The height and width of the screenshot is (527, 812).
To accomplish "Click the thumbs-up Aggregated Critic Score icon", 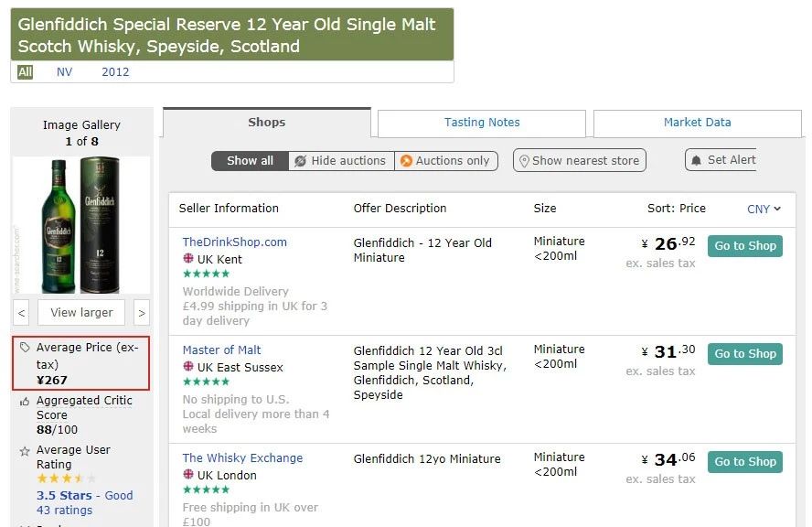I will (25, 401).
